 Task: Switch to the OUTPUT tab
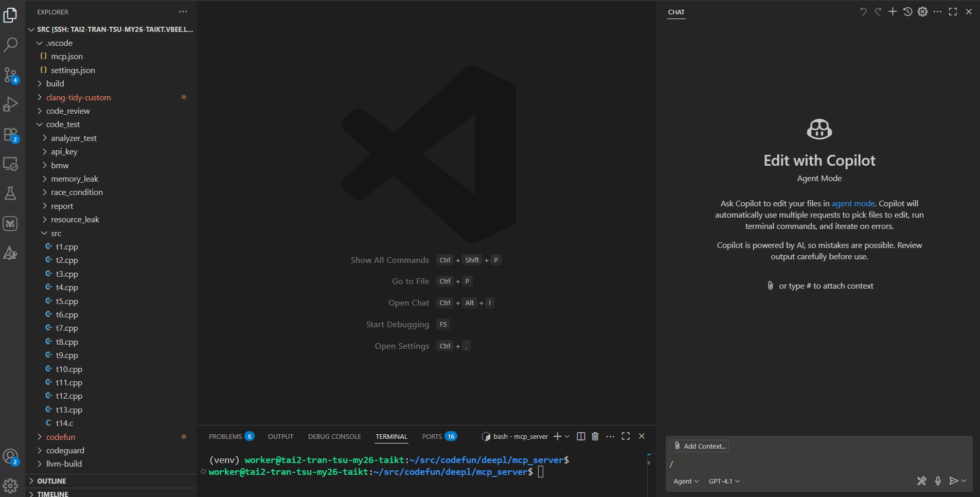280,436
